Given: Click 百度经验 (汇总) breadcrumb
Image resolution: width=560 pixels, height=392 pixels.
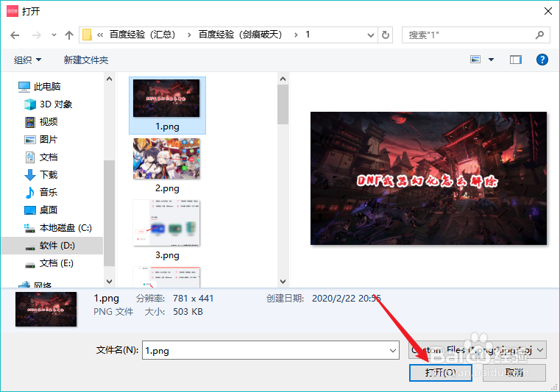Looking at the screenshot, I should pos(142,35).
